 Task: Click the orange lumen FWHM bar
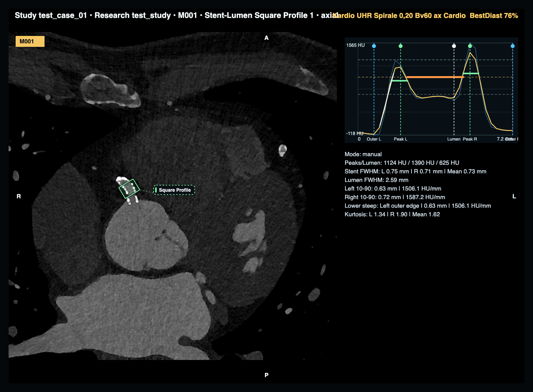[435, 77]
